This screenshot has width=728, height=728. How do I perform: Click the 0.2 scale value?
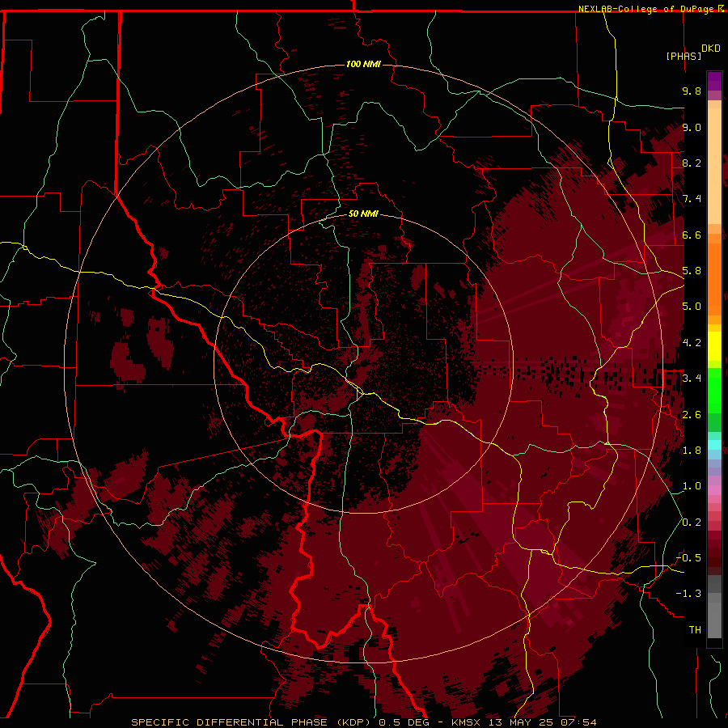coord(692,523)
